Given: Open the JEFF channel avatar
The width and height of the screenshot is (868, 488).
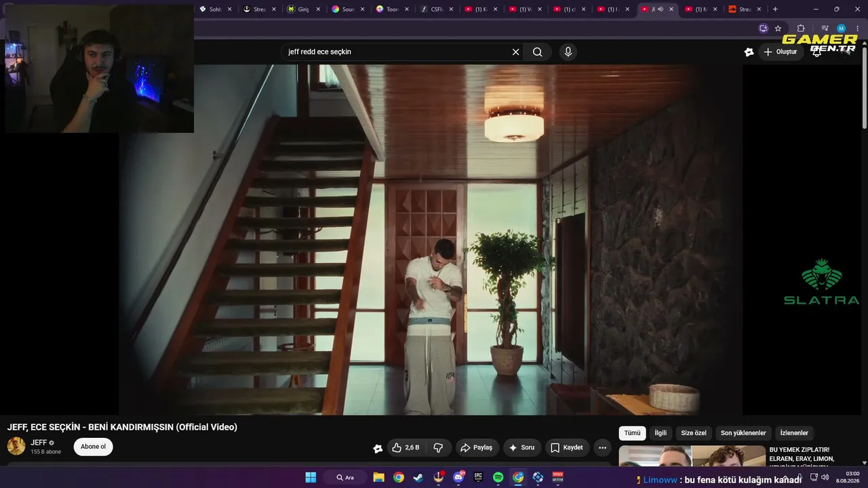Looking at the screenshot, I should tap(16, 446).
